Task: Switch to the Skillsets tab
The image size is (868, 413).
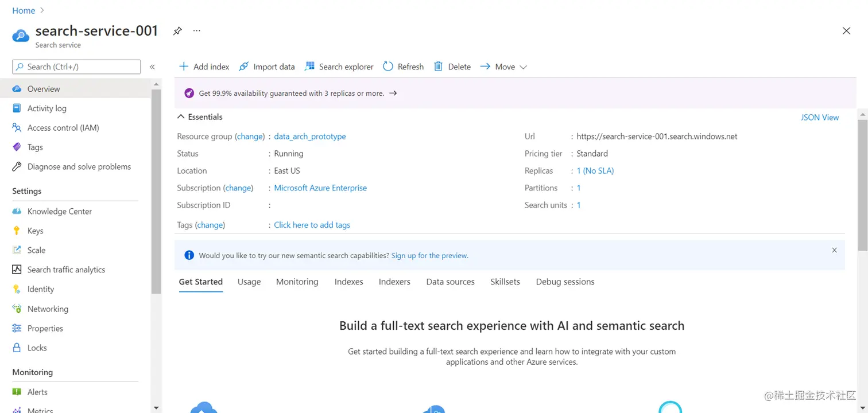Action: coord(505,282)
